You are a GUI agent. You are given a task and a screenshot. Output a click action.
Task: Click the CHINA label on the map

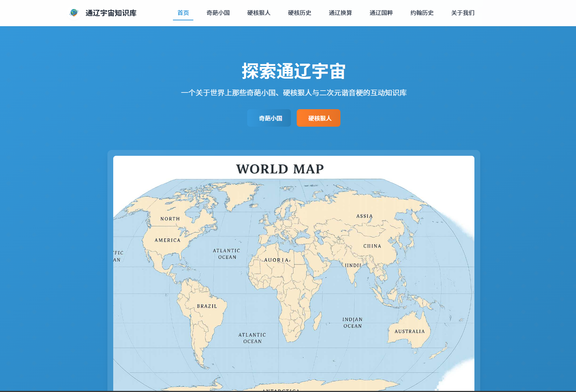[x=372, y=246]
